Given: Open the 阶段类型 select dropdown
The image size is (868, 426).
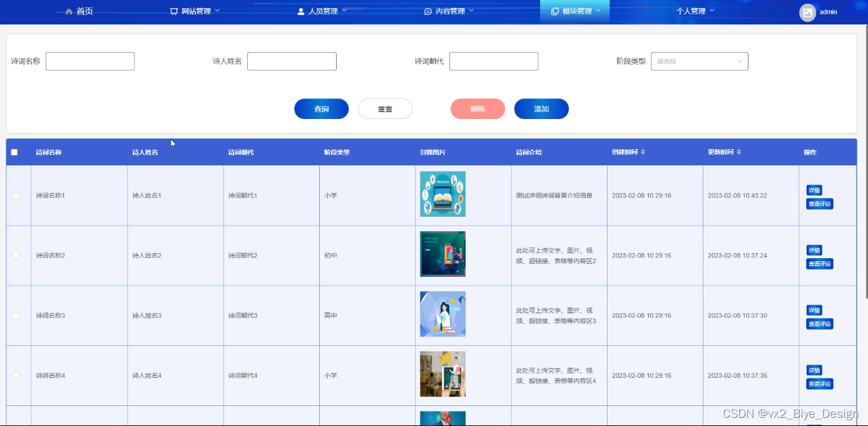Looking at the screenshot, I should (700, 61).
